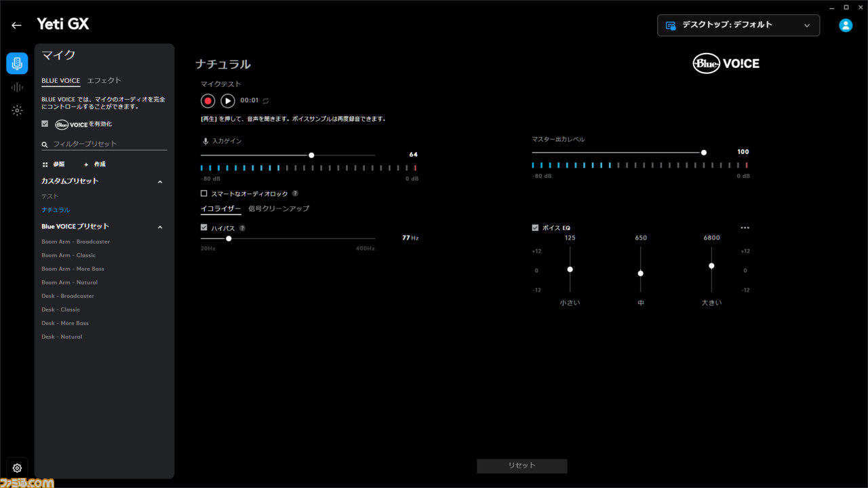Click the input gain value 64
Image resolution: width=868 pixels, height=488 pixels.
coord(413,155)
